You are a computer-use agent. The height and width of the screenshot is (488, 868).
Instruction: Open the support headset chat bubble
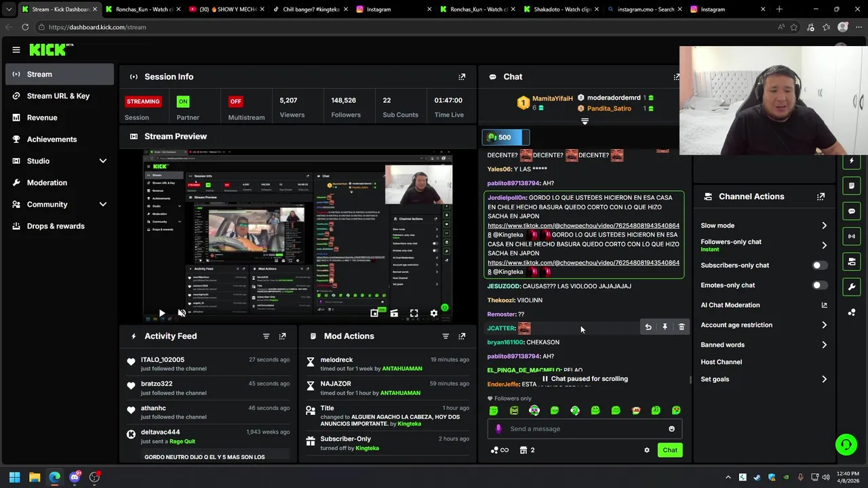pos(846,445)
